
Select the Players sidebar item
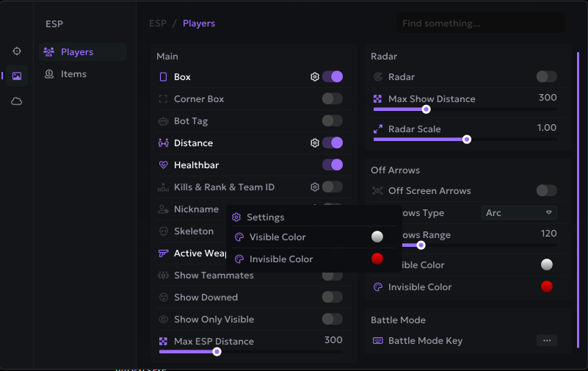76,52
